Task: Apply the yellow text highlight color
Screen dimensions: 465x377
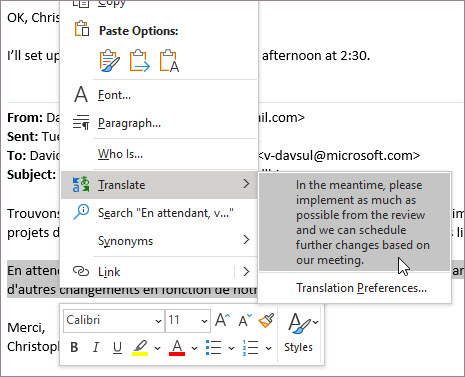Action: (x=140, y=348)
